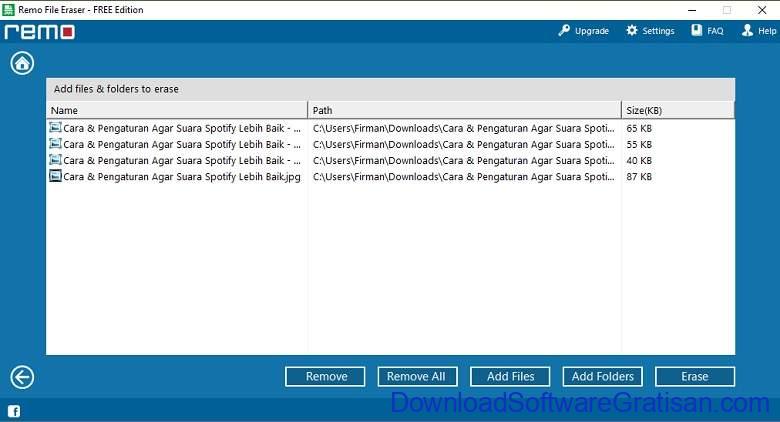Minimize the Remo File Eraser window
The width and height of the screenshot is (780, 422).
click(692, 10)
